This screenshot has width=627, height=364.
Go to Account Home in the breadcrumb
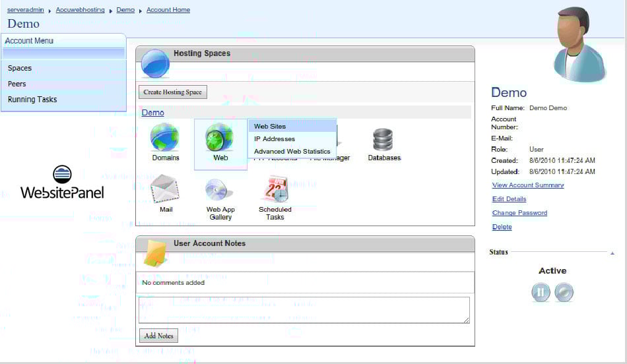click(168, 10)
